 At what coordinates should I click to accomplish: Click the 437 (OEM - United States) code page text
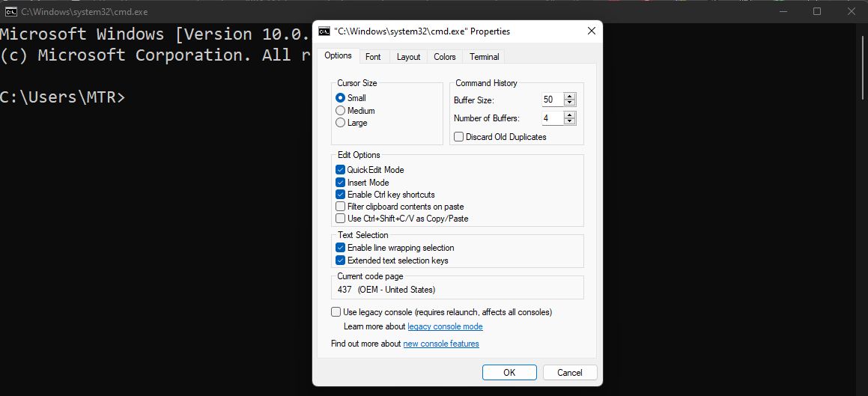pos(386,289)
